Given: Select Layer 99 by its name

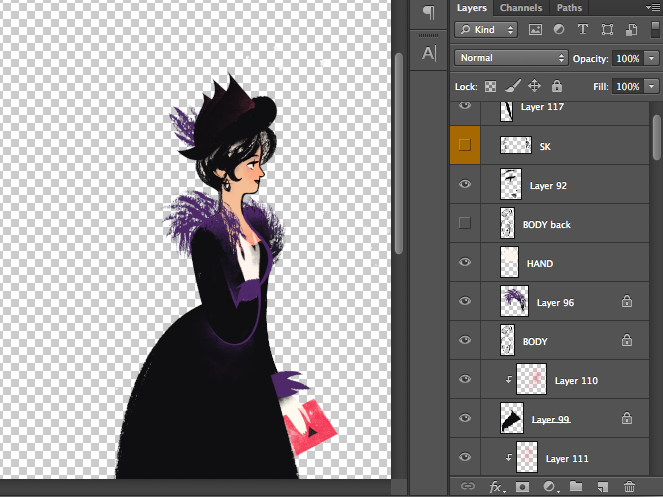Looking at the screenshot, I should (551, 419).
